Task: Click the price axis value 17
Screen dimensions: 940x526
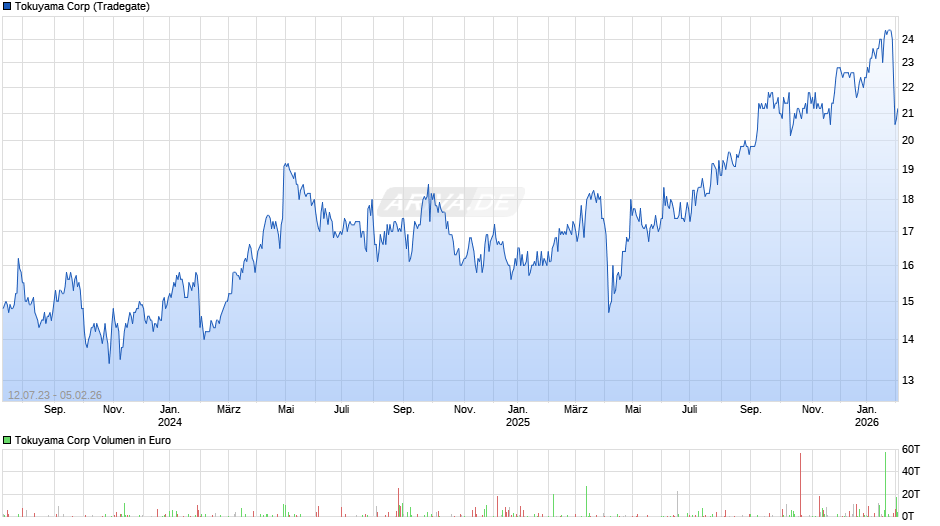Action: coord(908,232)
